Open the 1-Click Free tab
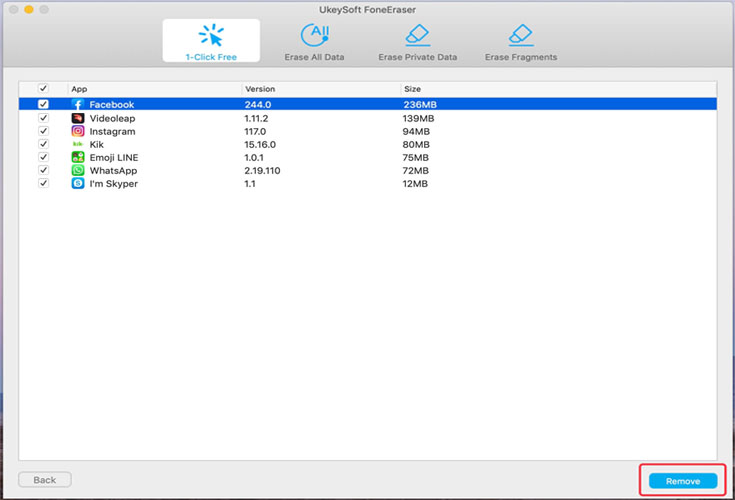This screenshot has width=735, height=500. [x=211, y=41]
